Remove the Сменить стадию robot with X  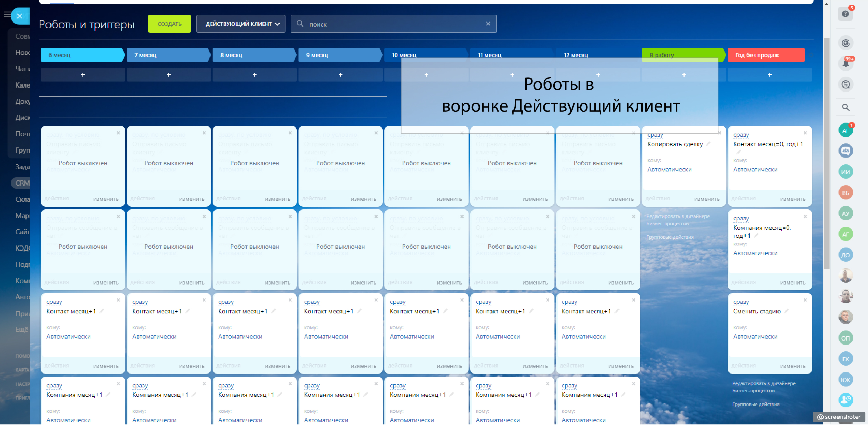point(805,300)
